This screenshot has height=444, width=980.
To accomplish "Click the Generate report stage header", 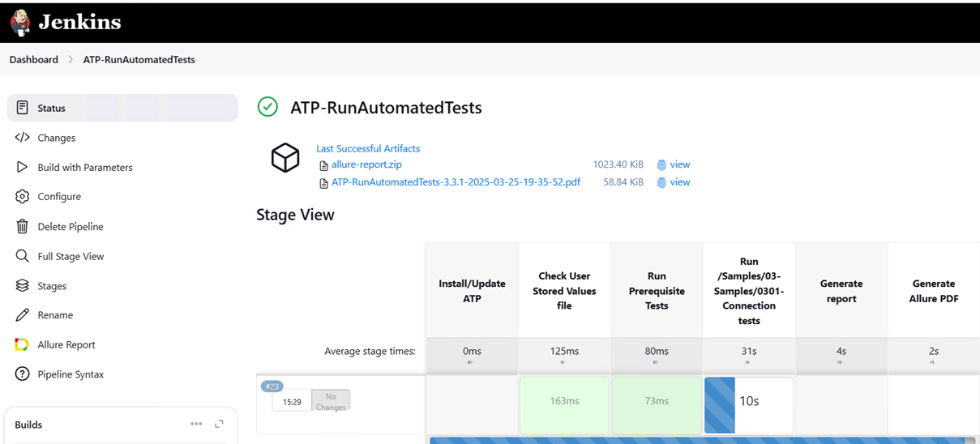I will pyautogui.click(x=841, y=291).
